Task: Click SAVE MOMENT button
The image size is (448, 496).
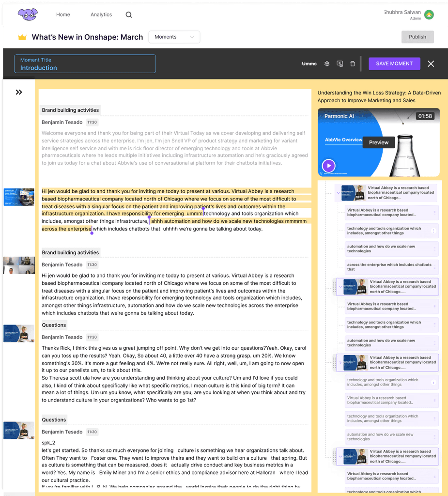Action: [394, 63]
